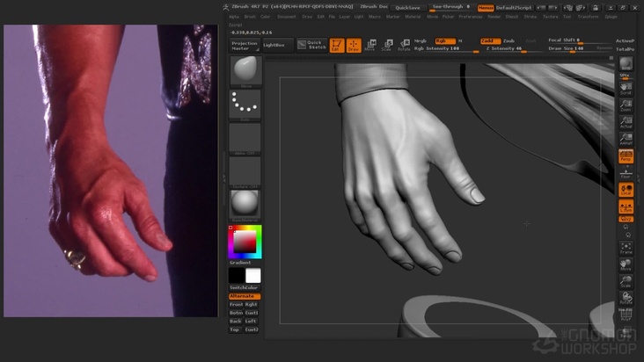The image size is (644, 362).
Task: Click the Actual size icon
Action: (626, 123)
